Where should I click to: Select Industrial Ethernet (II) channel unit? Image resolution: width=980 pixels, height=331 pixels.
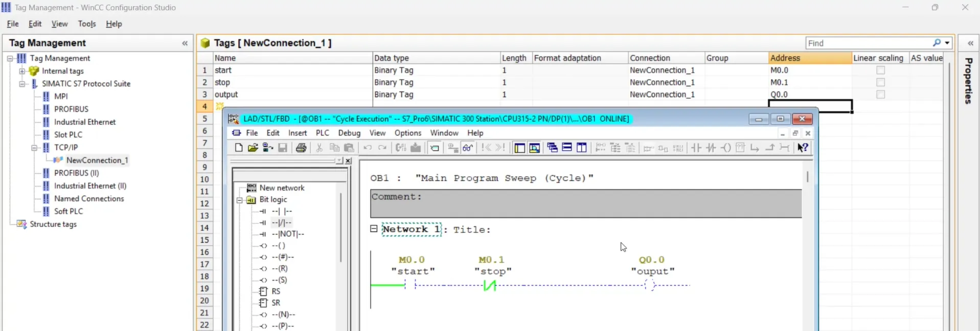pos(90,186)
